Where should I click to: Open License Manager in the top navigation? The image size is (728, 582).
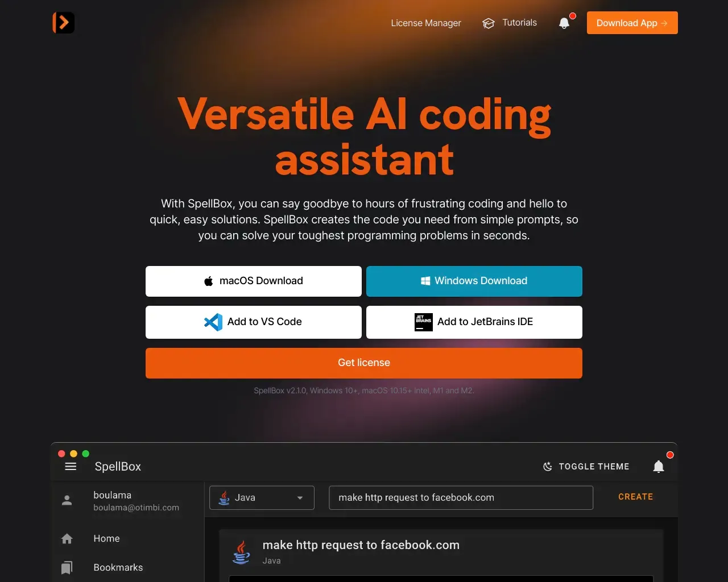click(426, 23)
